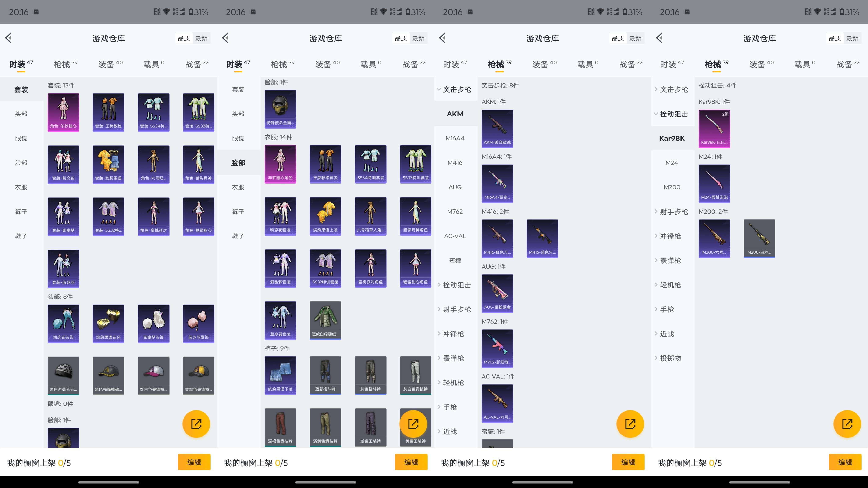
Task: Select the 粉恋花头饰 headwear item
Action: (x=63, y=324)
